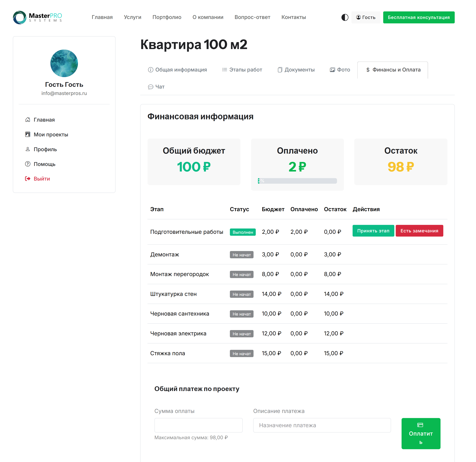Click the Подготовительные работы stage name
The height and width of the screenshot is (462, 476).
(186, 232)
